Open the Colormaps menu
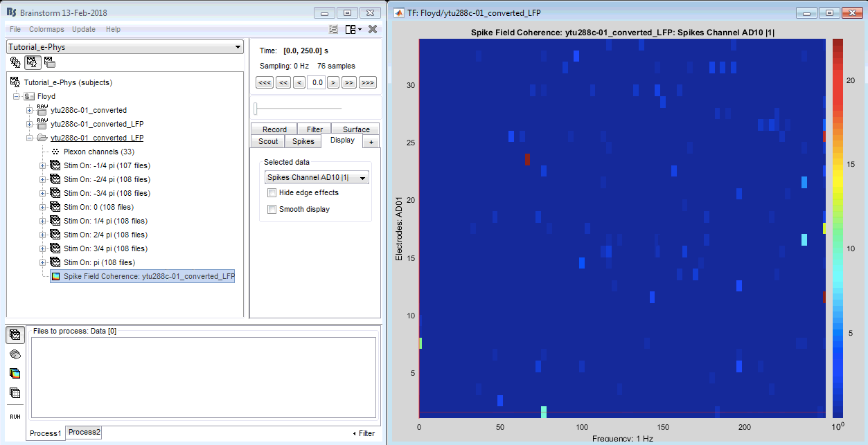The image size is (868, 445). click(x=46, y=29)
